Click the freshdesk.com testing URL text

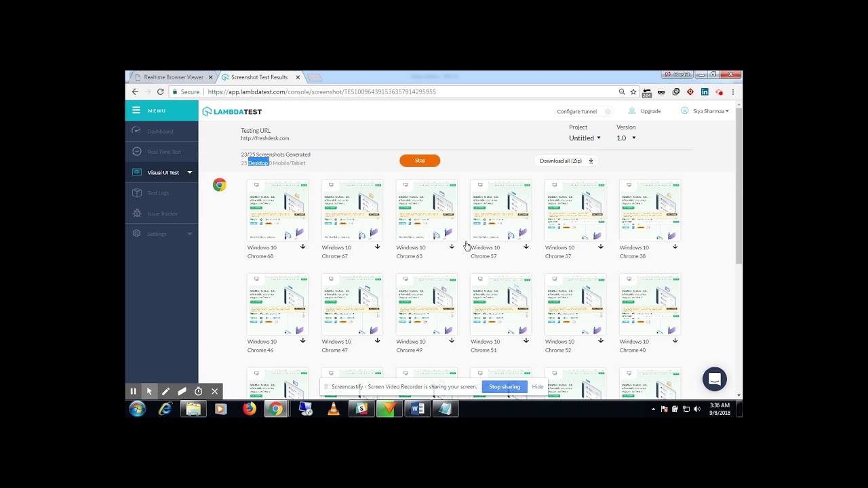click(x=265, y=138)
